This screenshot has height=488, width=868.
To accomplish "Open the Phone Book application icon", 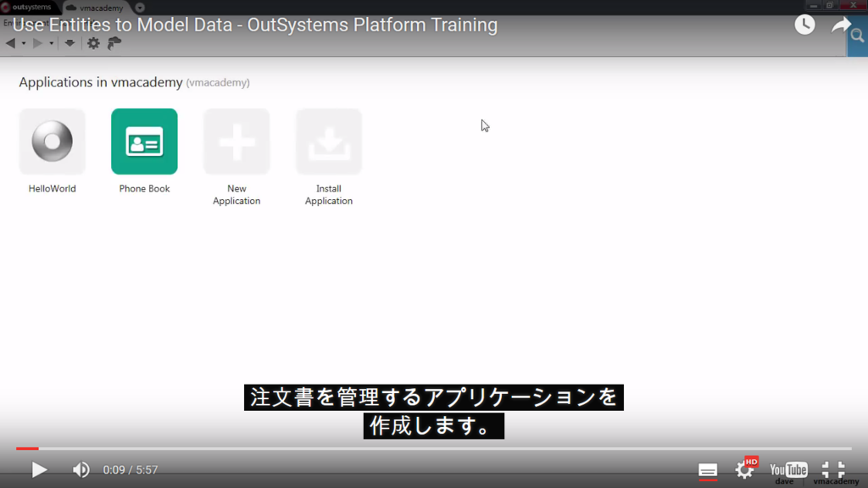I will pyautogui.click(x=144, y=141).
